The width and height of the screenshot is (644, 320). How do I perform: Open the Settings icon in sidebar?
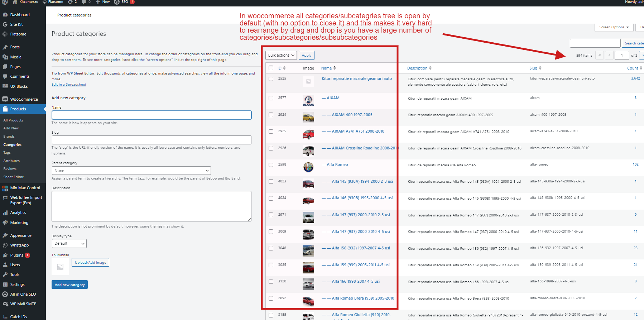(x=5, y=285)
